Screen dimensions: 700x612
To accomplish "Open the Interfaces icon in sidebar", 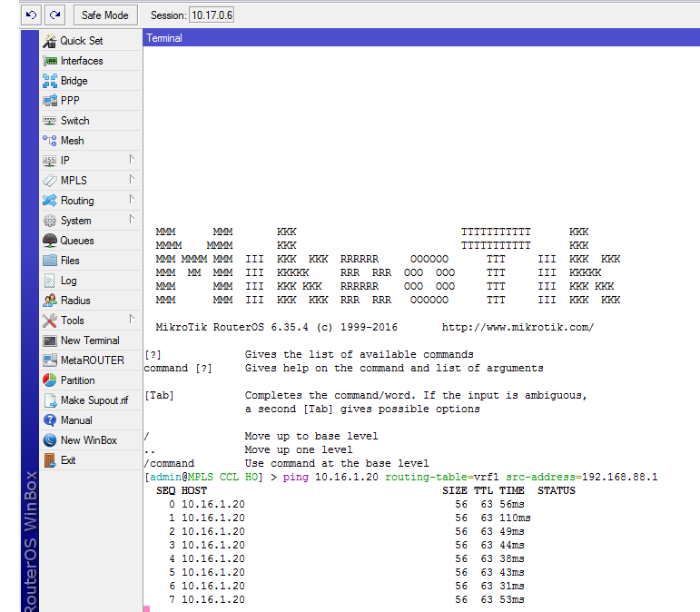I will pos(50,61).
